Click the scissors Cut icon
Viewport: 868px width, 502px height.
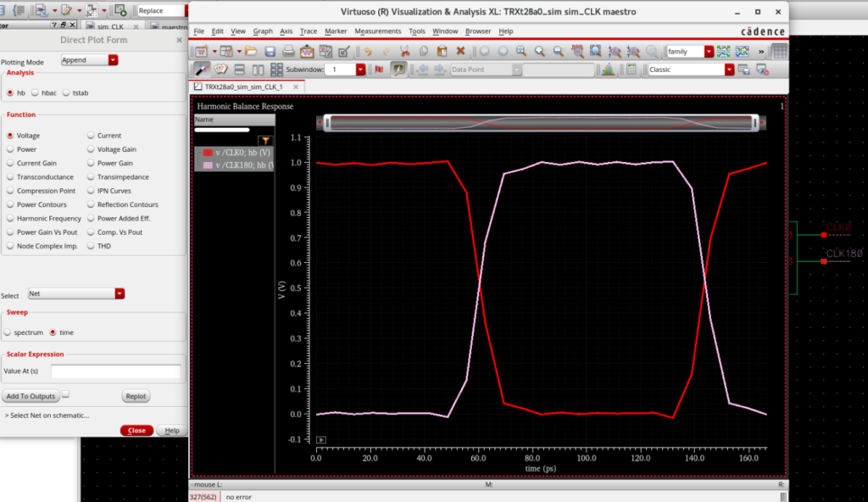(x=404, y=52)
